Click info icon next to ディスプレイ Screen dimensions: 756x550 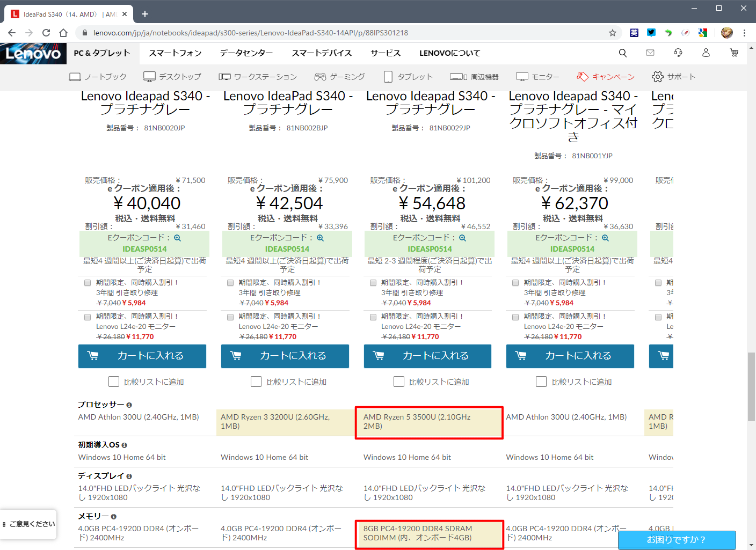[x=129, y=476]
